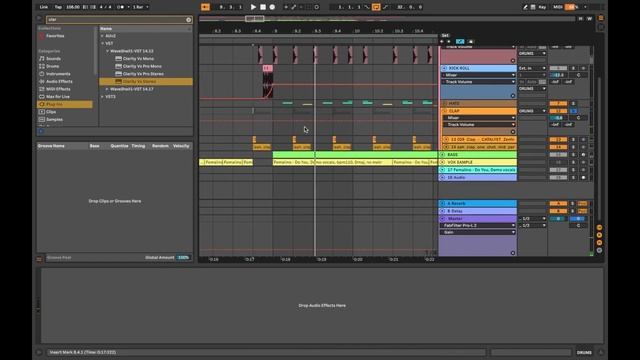The image size is (640, 360).
Task: Show In/Out section button
Action: (599, 227)
